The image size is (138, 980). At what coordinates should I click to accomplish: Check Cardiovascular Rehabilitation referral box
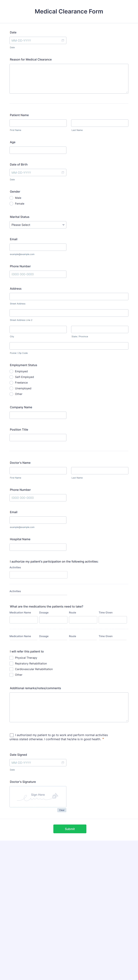click(11, 669)
